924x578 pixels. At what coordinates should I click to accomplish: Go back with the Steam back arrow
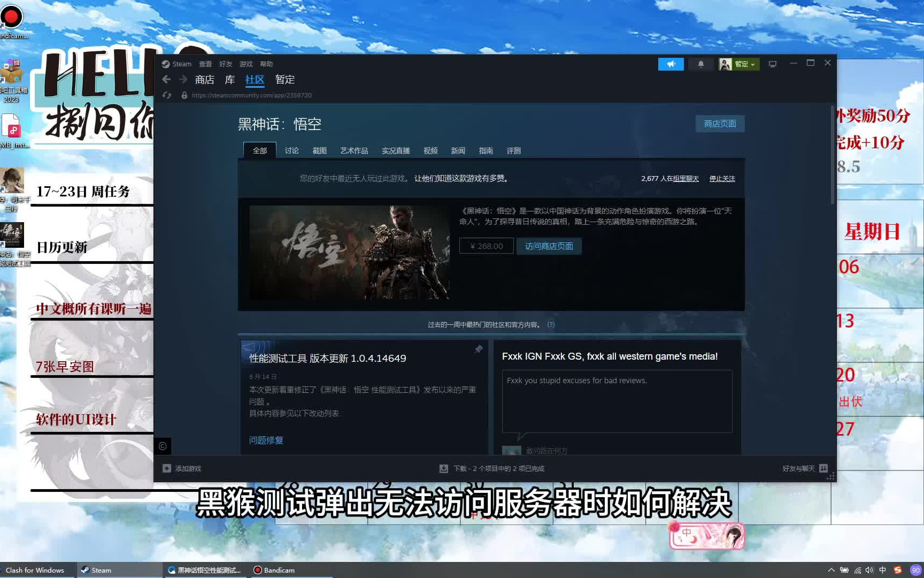click(x=167, y=80)
